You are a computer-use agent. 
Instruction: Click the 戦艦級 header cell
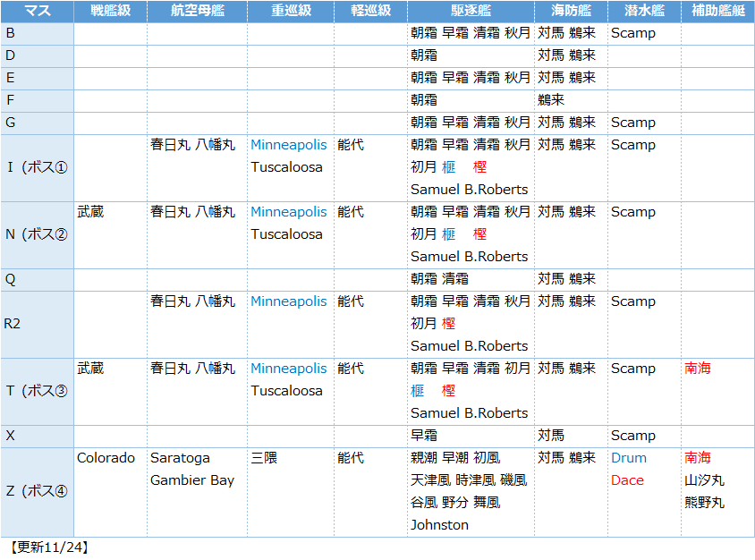click(110, 11)
